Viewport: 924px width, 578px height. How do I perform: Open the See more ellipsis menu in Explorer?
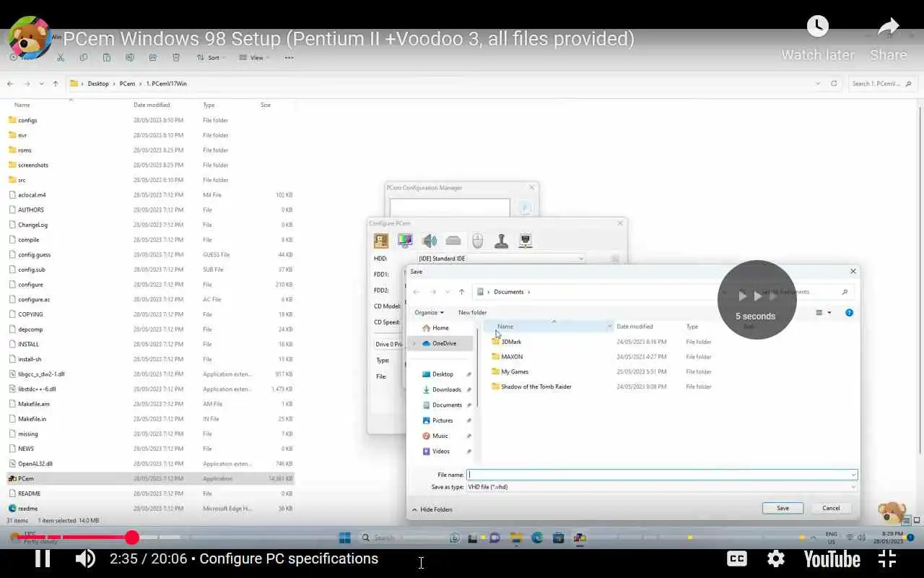pos(289,58)
